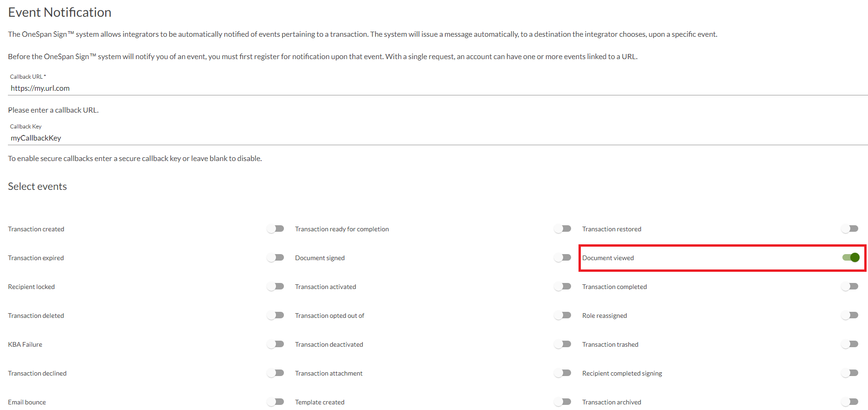Image resolution: width=868 pixels, height=410 pixels.
Task: Enable Transaction opted out of toggle
Action: (x=563, y=315)
